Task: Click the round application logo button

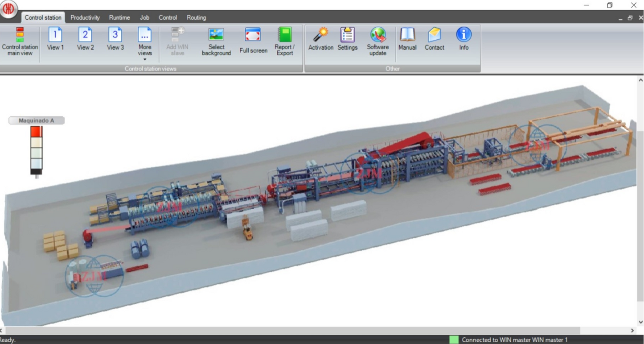Action: click(8, 9)
